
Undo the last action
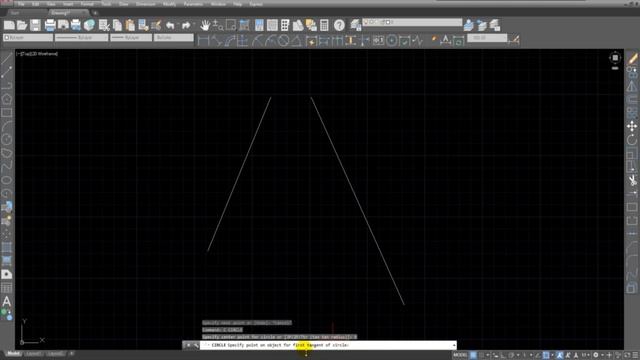[x=170, y=25]
